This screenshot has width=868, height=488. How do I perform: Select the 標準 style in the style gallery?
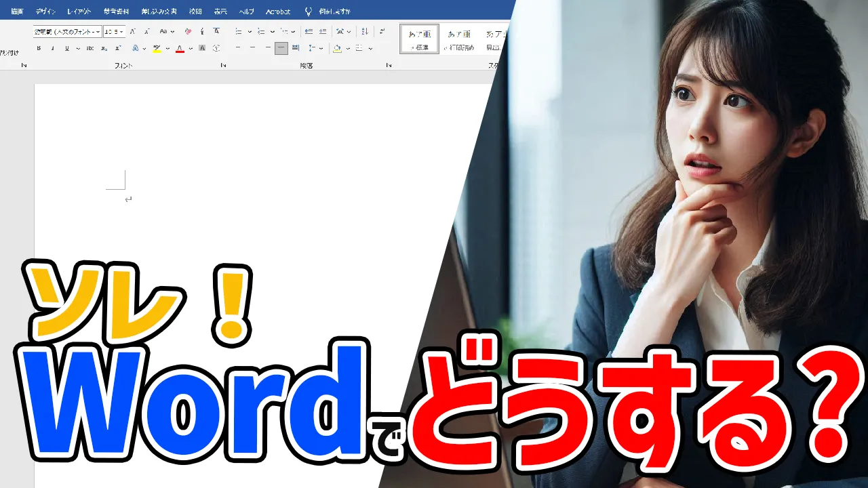pyautogui.click(x=419, y=39)
